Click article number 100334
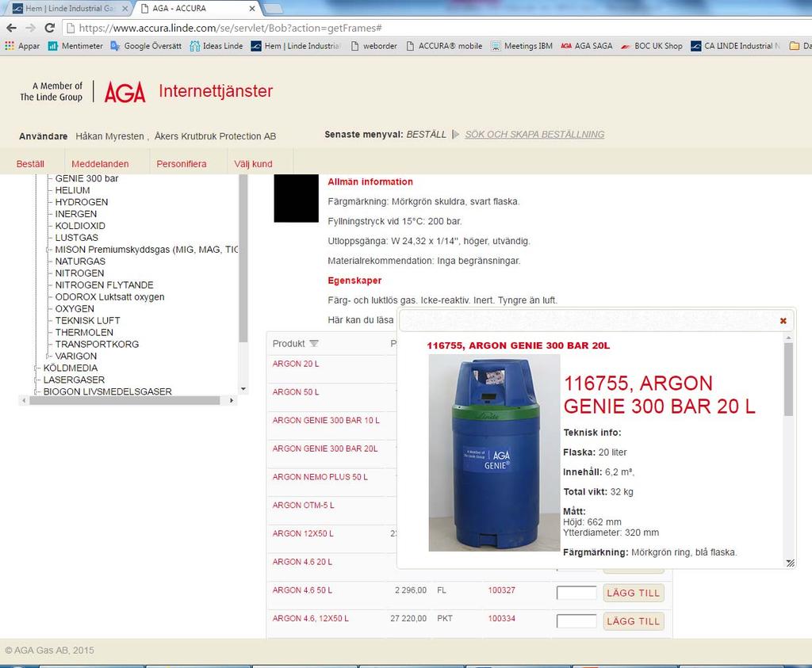812x668 pixels. (x=501, y=619)
